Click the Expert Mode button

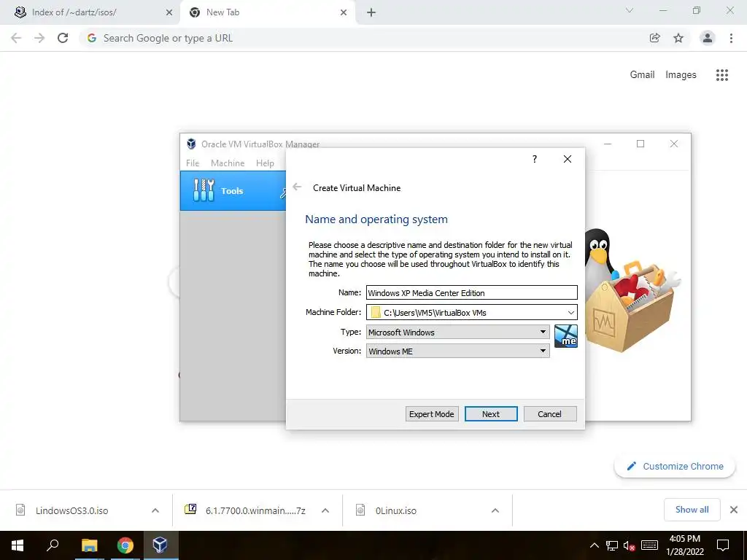click(x=432, y=414)
